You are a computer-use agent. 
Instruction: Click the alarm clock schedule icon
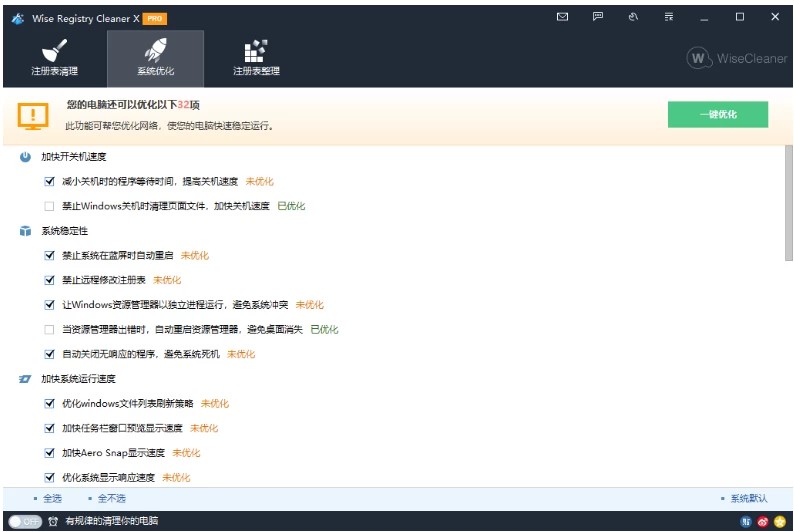tap(53, 521)
